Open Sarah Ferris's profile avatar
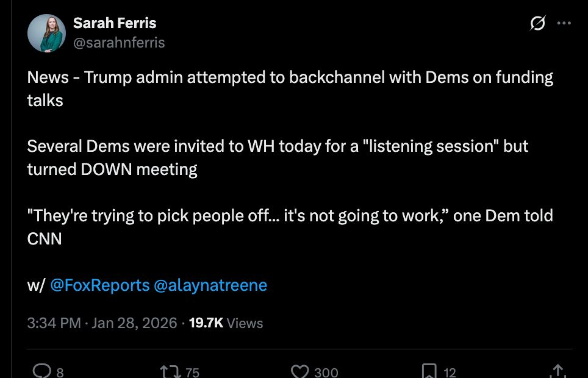Screen dimensions: 588x378 point(46,33)
